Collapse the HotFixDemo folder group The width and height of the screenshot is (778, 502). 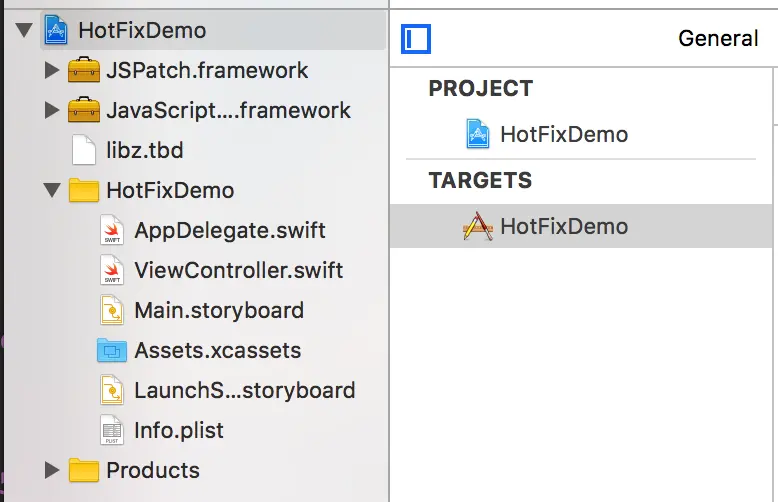[52, 191]
